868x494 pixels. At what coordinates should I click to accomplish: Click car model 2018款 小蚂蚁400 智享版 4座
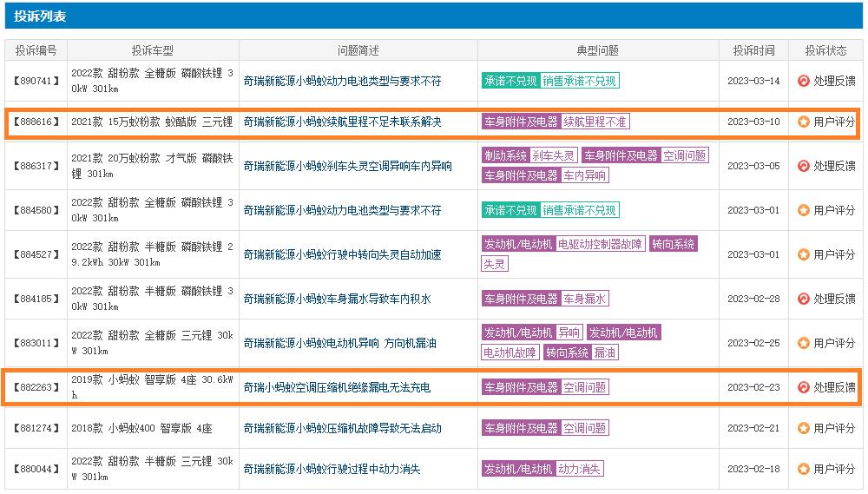click(x=141, y=428)
